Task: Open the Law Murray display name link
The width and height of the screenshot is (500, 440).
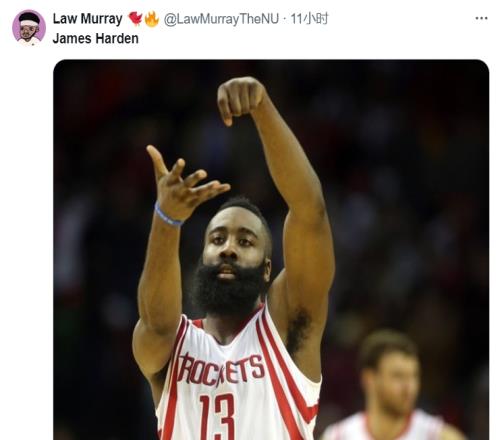Action: 88,19
